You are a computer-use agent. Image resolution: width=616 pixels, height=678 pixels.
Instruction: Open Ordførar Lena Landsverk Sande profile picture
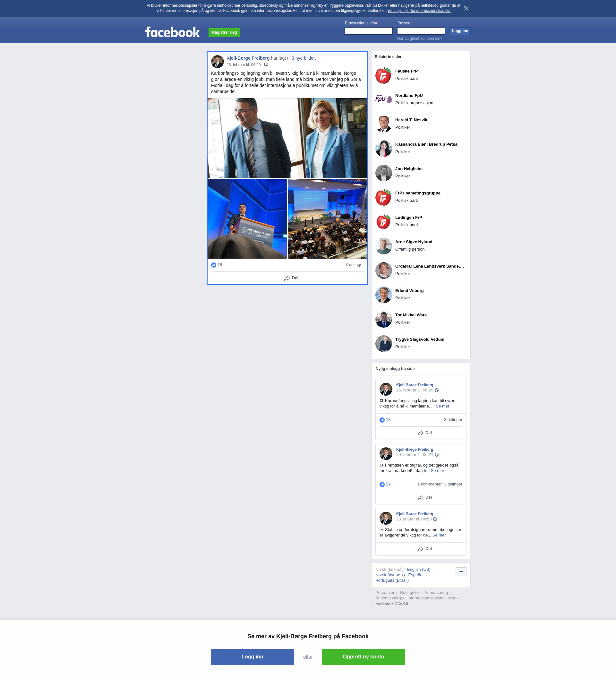tap(383, 270)
